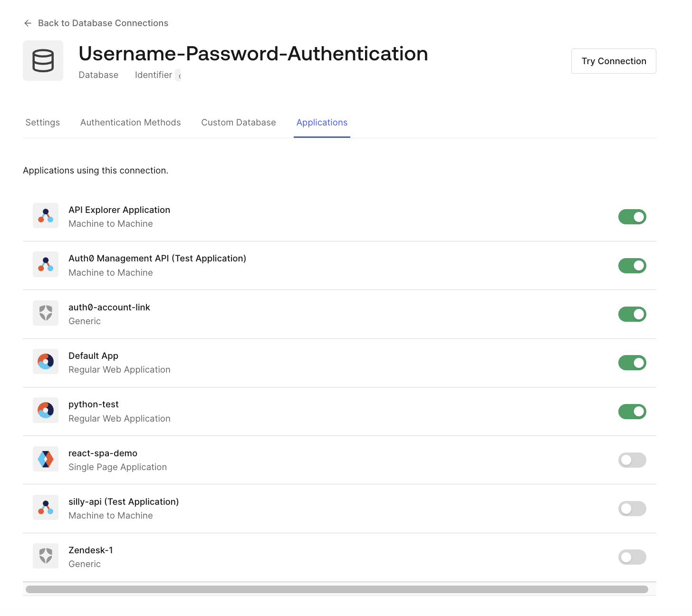Image resolution: width=692 pixels, height=616 pixels.
Task: Click 'Machine to Machine' under silly-api
Action: pos(111,516)
